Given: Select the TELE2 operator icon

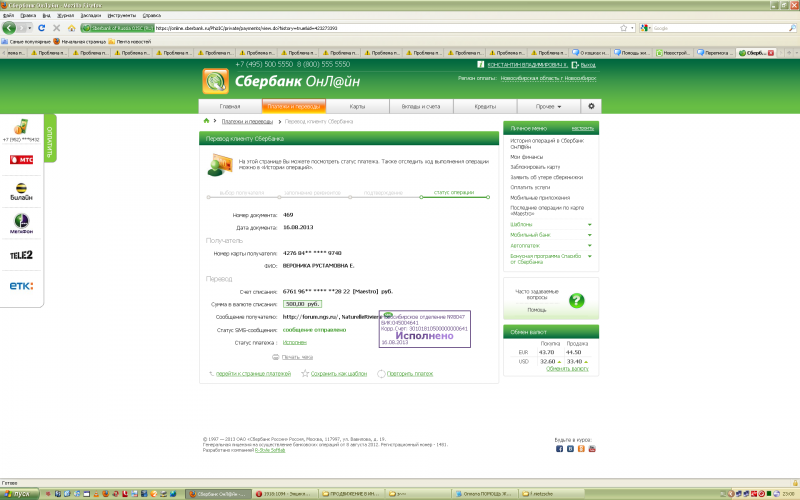Looking at the screenshot, I should coord(21,255).
